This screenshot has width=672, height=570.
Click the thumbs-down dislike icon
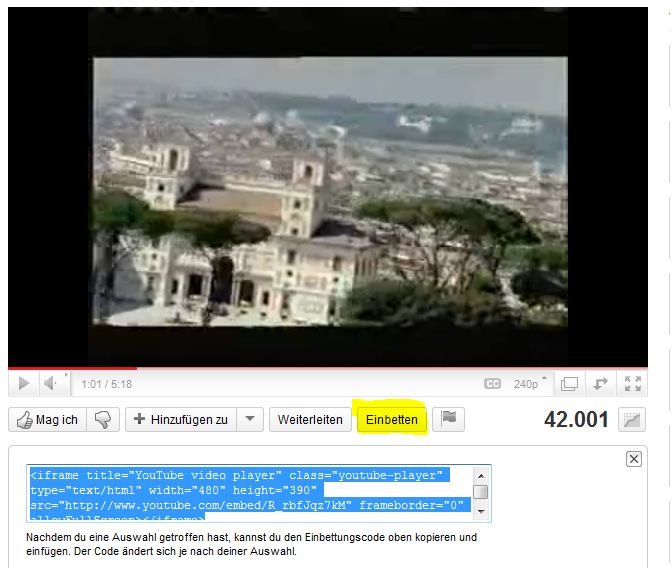(x=103, y=420)
